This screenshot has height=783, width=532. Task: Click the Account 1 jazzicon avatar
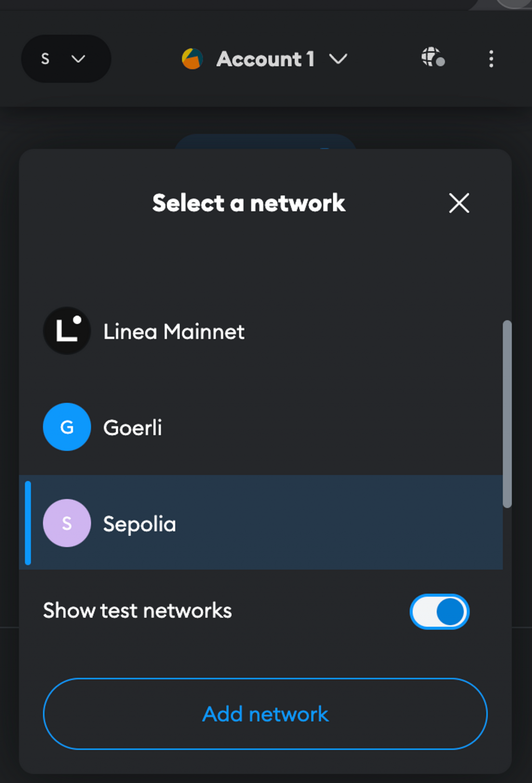(x=192, y=59)
